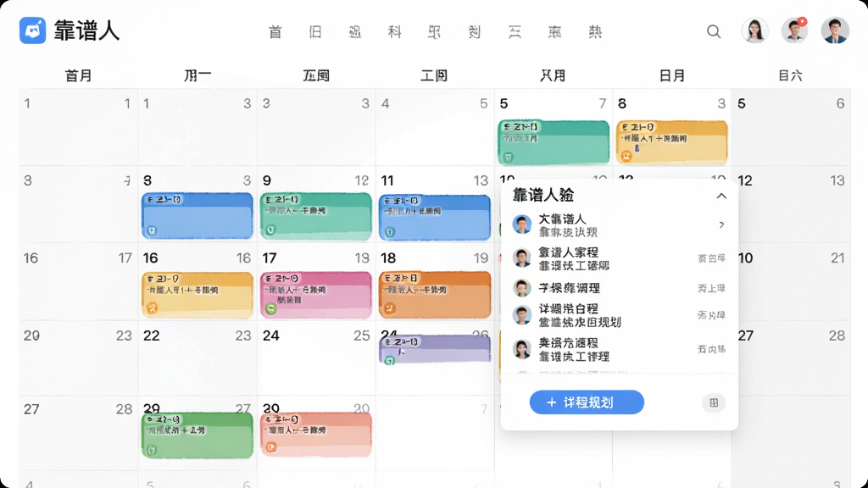868x488 pixels.
Task: Click the 首月 weekday header
Action: tap(78, 75)
